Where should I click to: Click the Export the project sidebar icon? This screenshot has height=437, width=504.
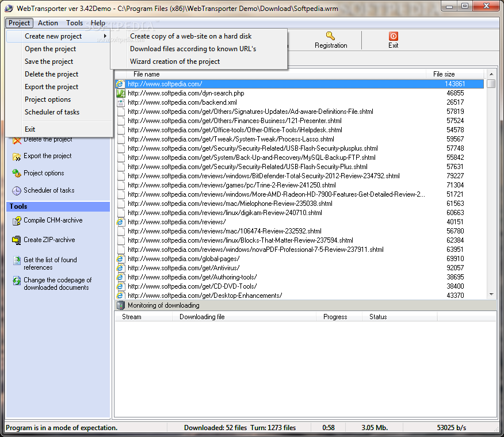16,156
